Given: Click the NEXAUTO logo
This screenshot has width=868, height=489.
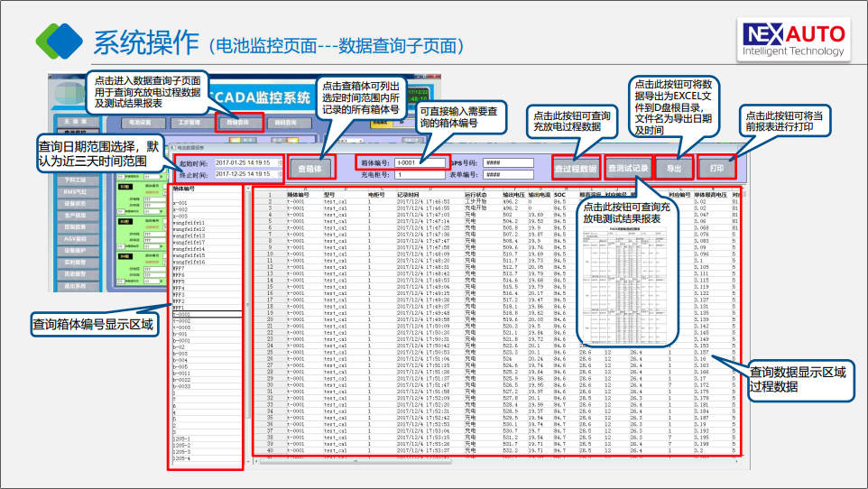Looking at the screenshot, I should click(793, 40).
